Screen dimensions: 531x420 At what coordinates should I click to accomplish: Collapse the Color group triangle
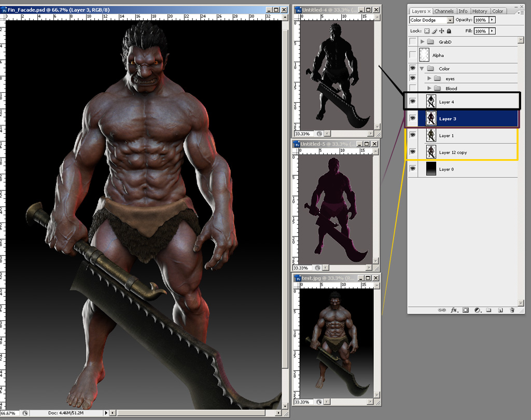[422, 68]
